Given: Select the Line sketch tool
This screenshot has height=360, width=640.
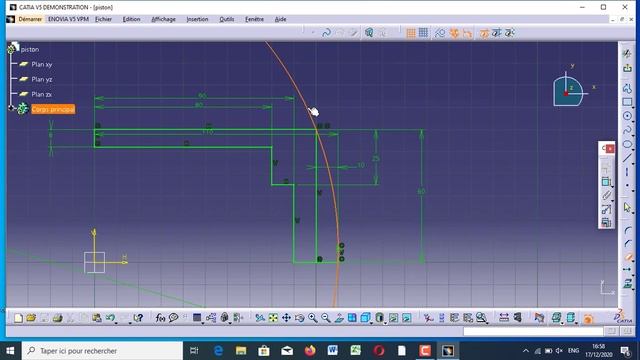Looking at the screenshot, I should 627,158.
